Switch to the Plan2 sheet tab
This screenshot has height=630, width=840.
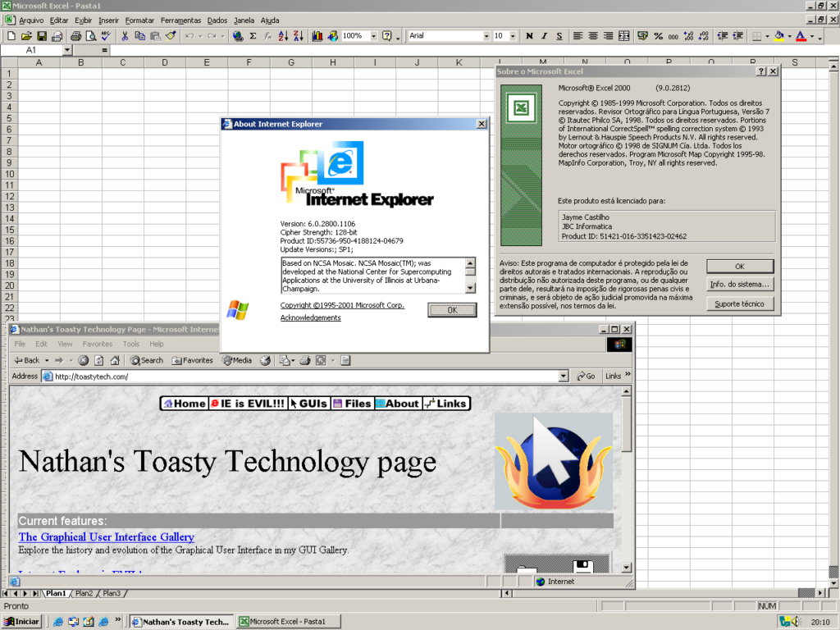click(x=84, y=593)
